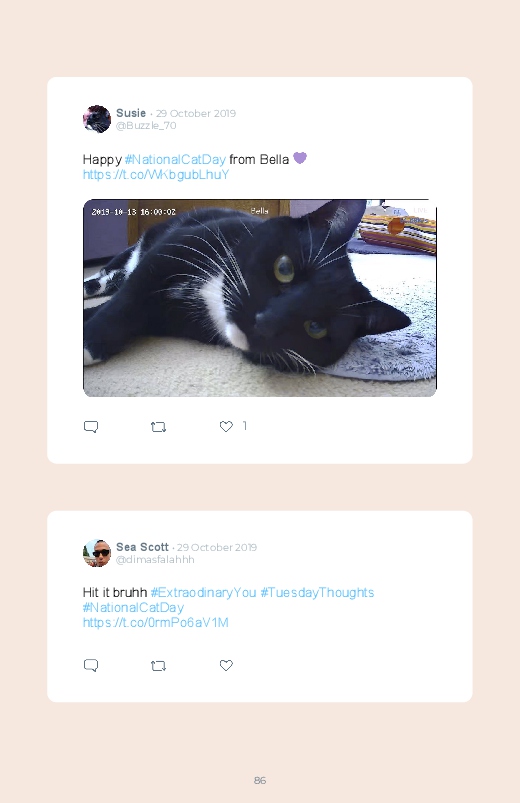Like Susie's tweet with heart icon

click(226, 426)
